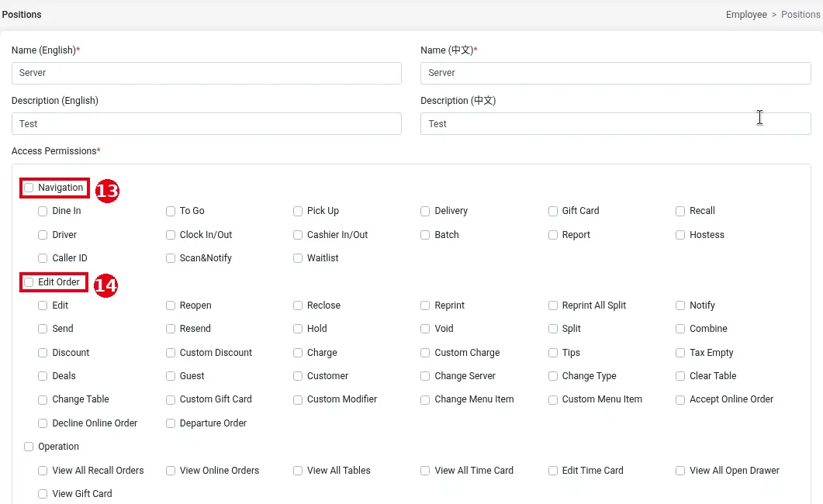
Task: Tick the View All Open Drawer checkbox
Action: tap(680, 471)
